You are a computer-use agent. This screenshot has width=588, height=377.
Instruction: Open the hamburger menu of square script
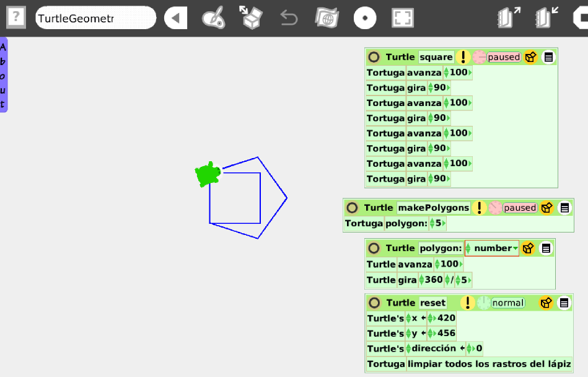(547, 56)
